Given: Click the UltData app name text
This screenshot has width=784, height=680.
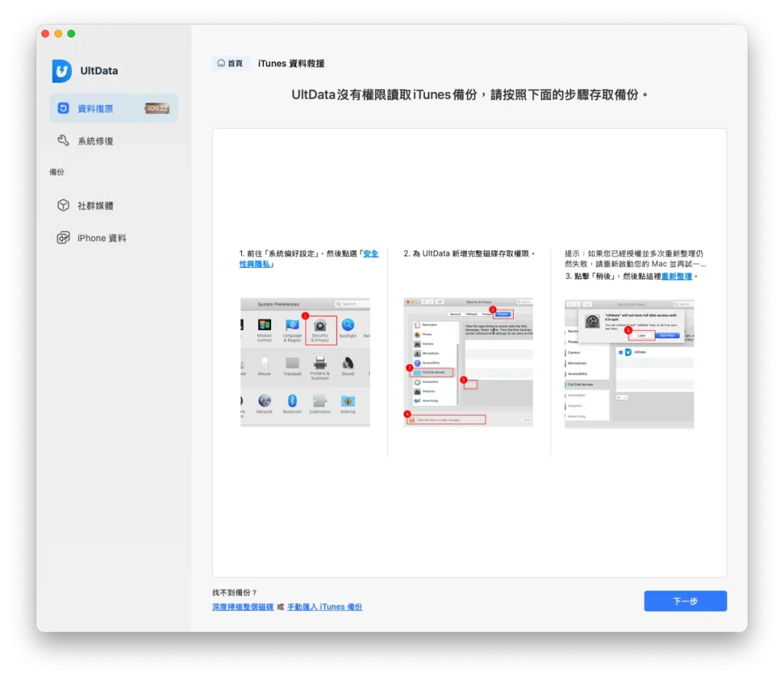Looking at the screenshot, I should click(99, 71).
